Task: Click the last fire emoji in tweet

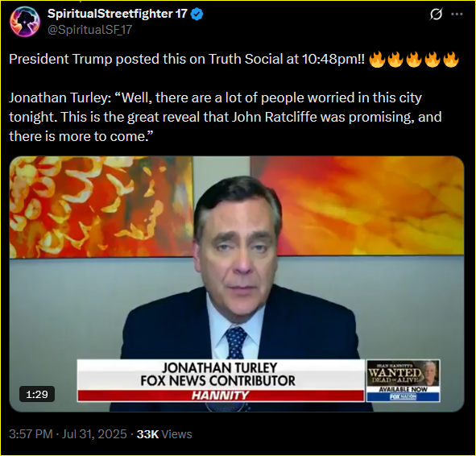Action: coord(451,60)
